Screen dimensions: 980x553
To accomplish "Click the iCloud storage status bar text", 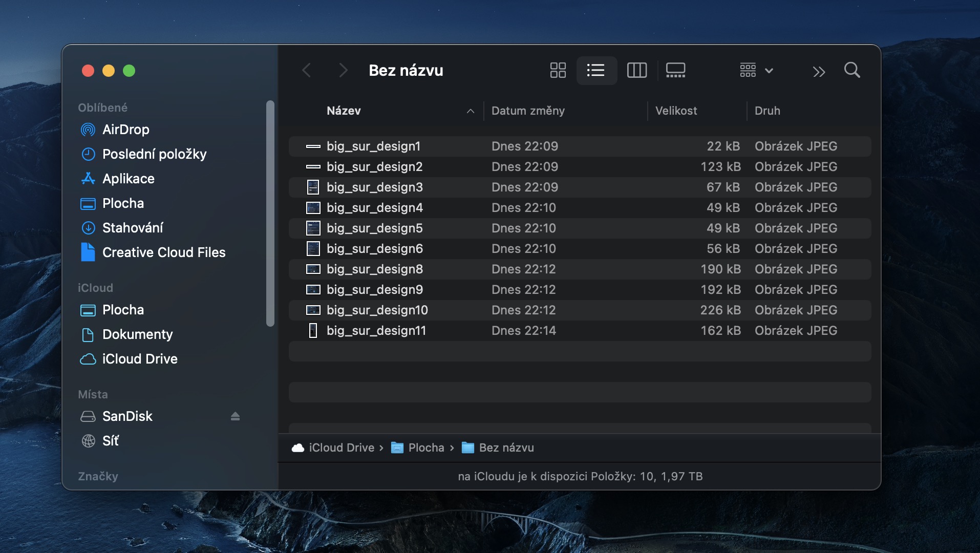I will 580,476.
